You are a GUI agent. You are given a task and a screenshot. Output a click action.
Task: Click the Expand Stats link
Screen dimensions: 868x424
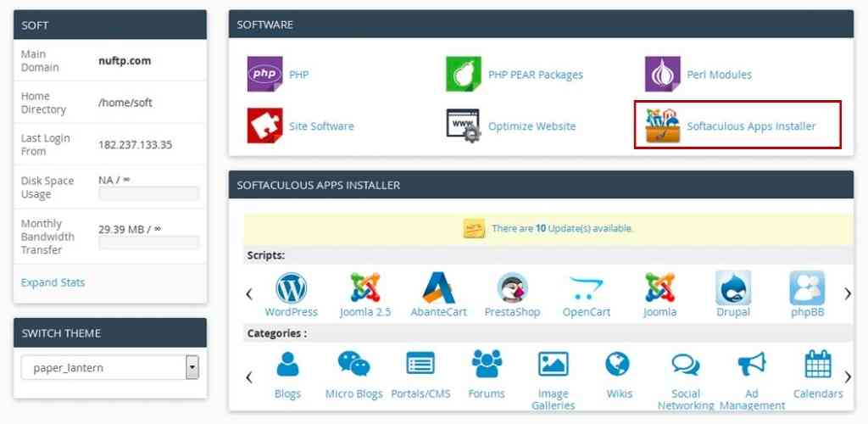(53, 282)
